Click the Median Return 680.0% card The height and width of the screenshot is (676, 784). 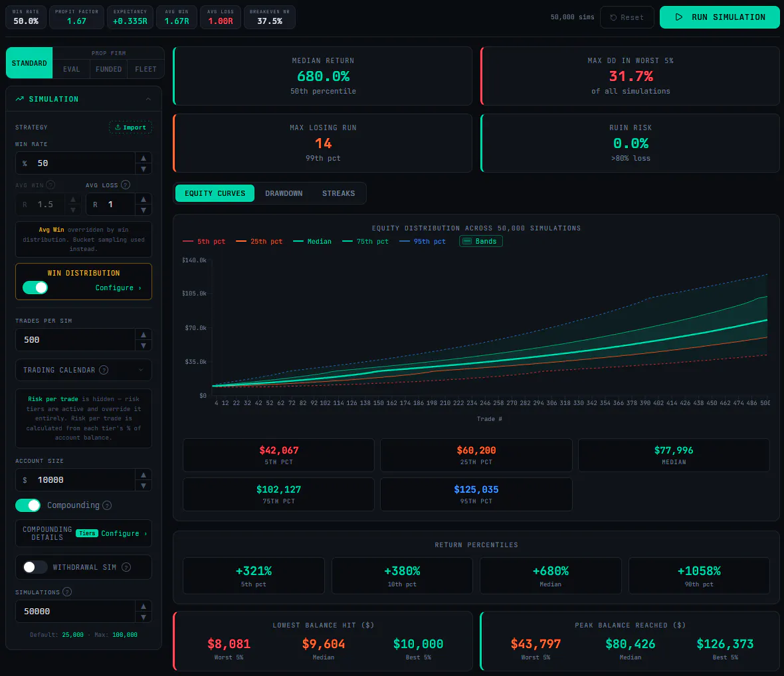coord(323,76)
